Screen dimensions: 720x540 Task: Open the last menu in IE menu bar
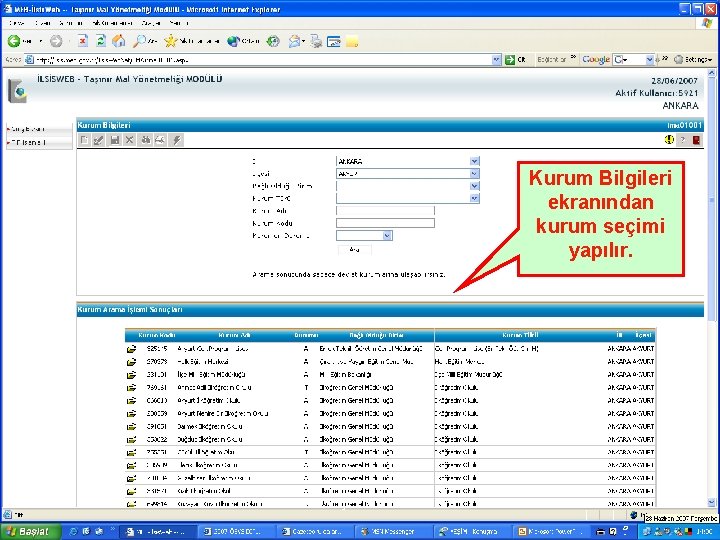point(179,22)
